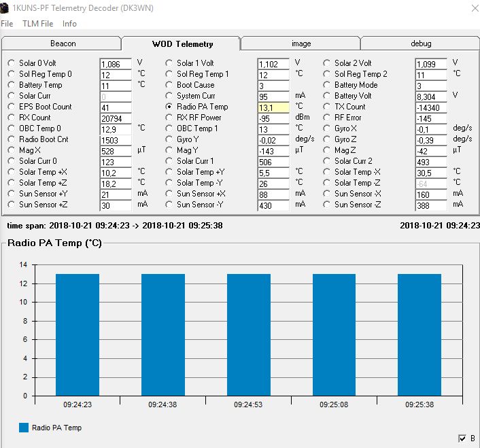The height and width of the screenshot is (448, 480).
Task: Switch to the debug tab
Action: (420, 44)
